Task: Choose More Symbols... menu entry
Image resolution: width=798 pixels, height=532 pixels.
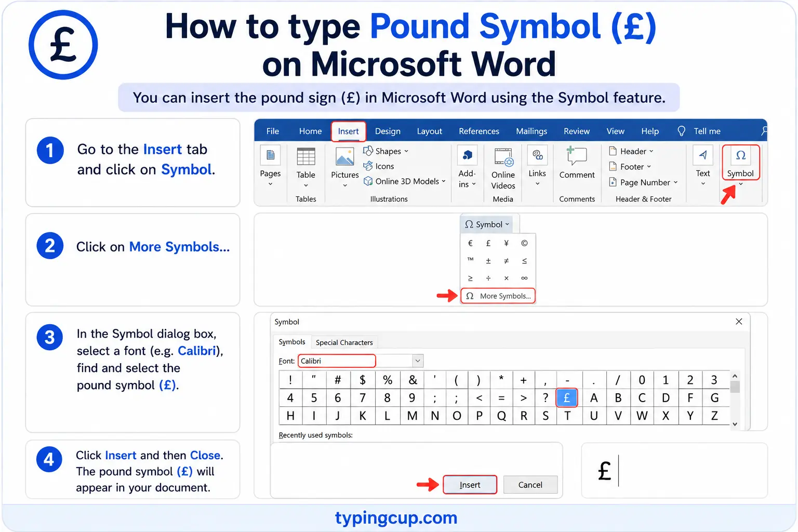Action: [x=498, y=296]
